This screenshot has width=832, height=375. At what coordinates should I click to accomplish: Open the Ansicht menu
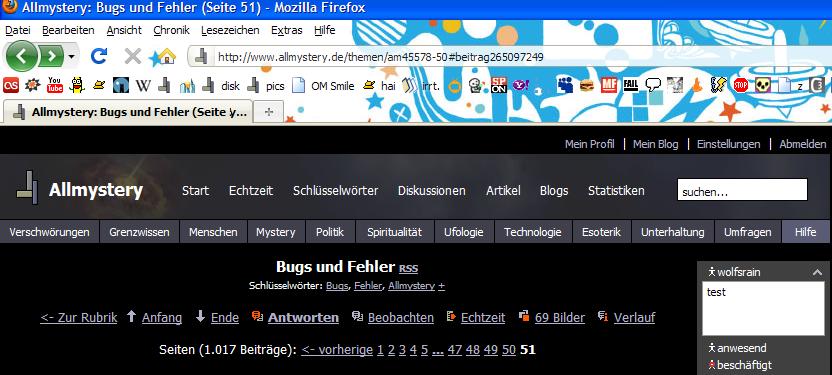(x=124, y=30)
